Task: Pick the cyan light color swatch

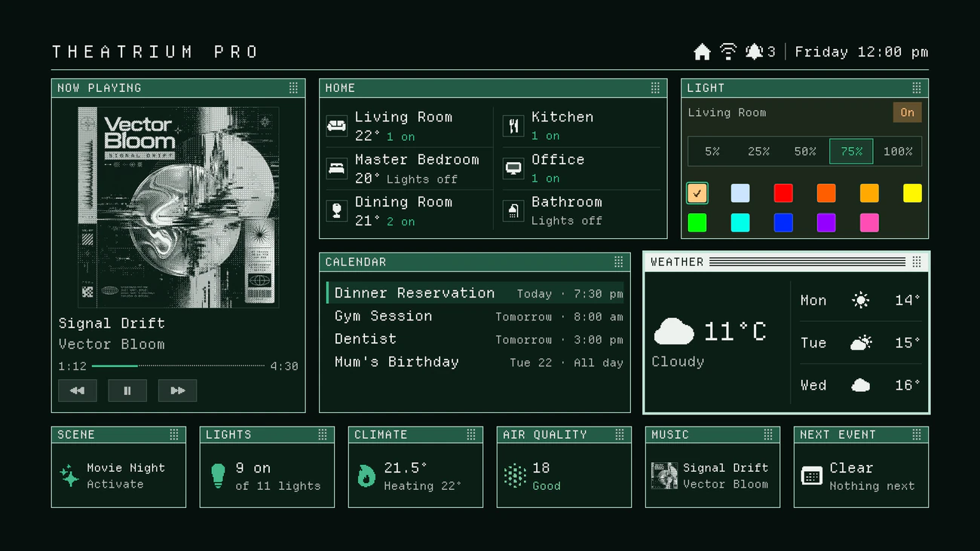Action: pyautogui.click(x=740, y=222)
